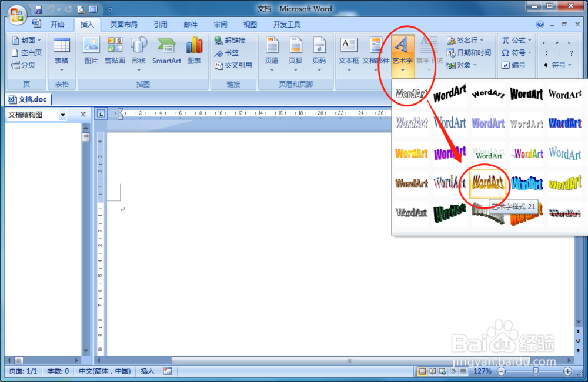Close the 文档结构图 document map pane
Screen dimensions: 588x382
click(x=83, y=115)
